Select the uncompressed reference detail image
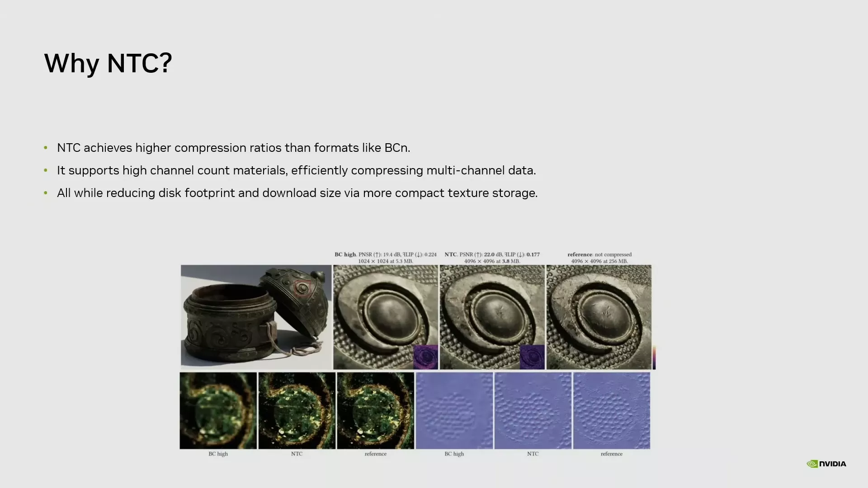 [x=599, y=317]
